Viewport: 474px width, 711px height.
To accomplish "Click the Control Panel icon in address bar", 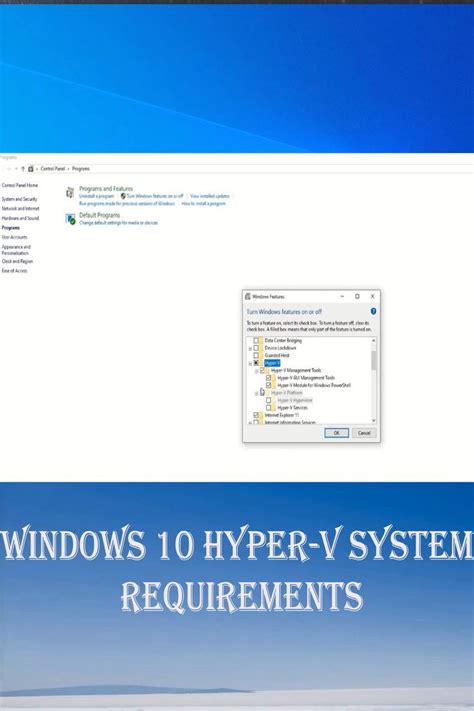I will (x=31, y=169).
